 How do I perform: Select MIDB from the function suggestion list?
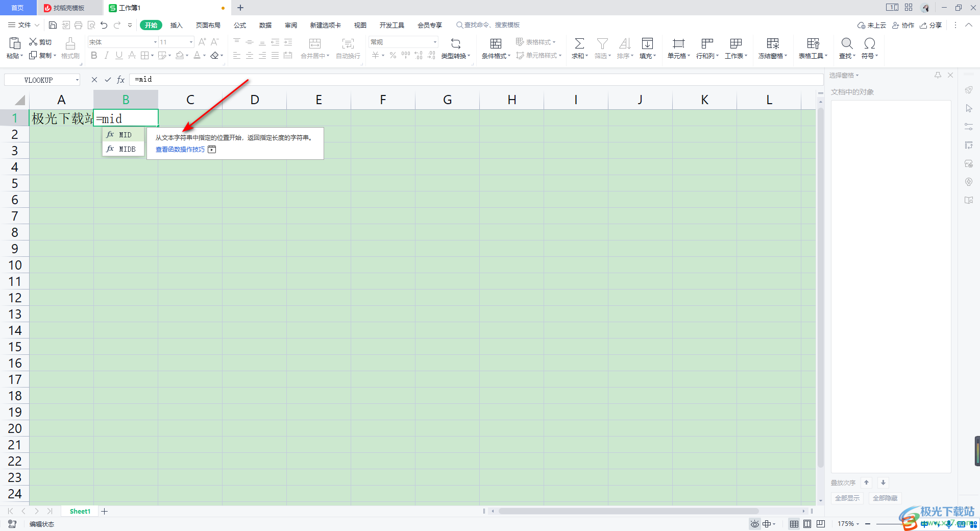pyautogui.click(x=123, y=149)
